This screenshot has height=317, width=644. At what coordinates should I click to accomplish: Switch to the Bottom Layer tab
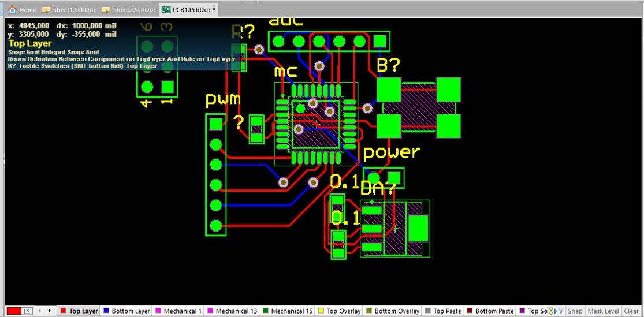[126, 311]
